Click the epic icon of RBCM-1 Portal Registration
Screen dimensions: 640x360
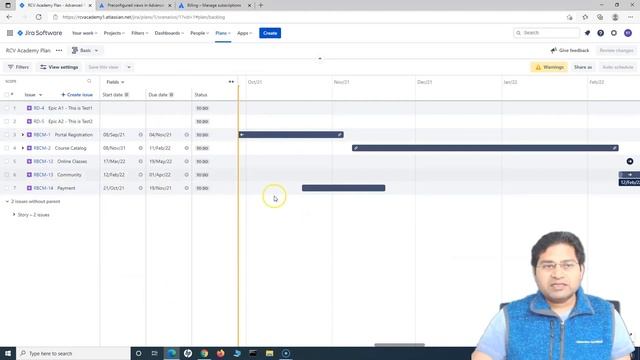tap(29, 135)
